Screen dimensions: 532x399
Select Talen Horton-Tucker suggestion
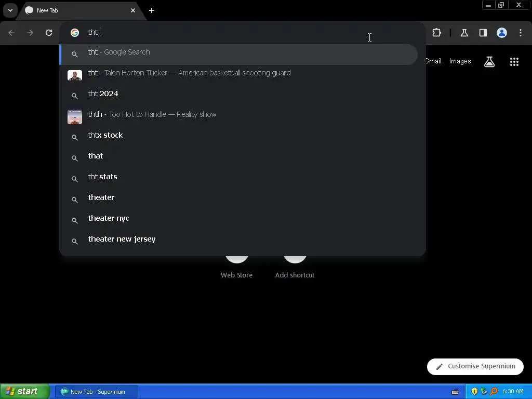[x=238, y=75]
